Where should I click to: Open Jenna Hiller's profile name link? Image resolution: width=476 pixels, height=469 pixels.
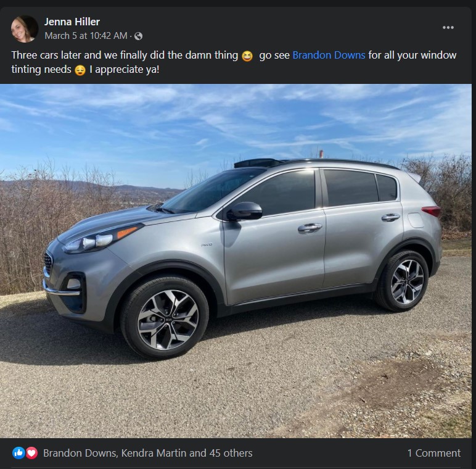(72, 22)
